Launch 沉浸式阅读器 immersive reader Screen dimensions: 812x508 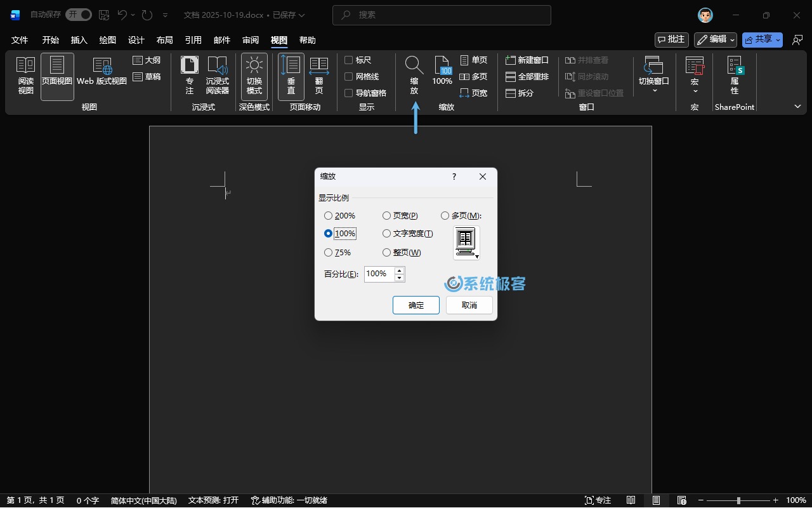click(218, 76)
